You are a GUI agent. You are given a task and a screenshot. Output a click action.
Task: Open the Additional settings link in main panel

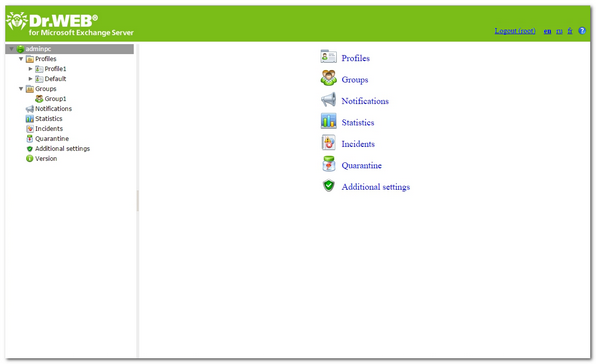[x=376, y=187]
